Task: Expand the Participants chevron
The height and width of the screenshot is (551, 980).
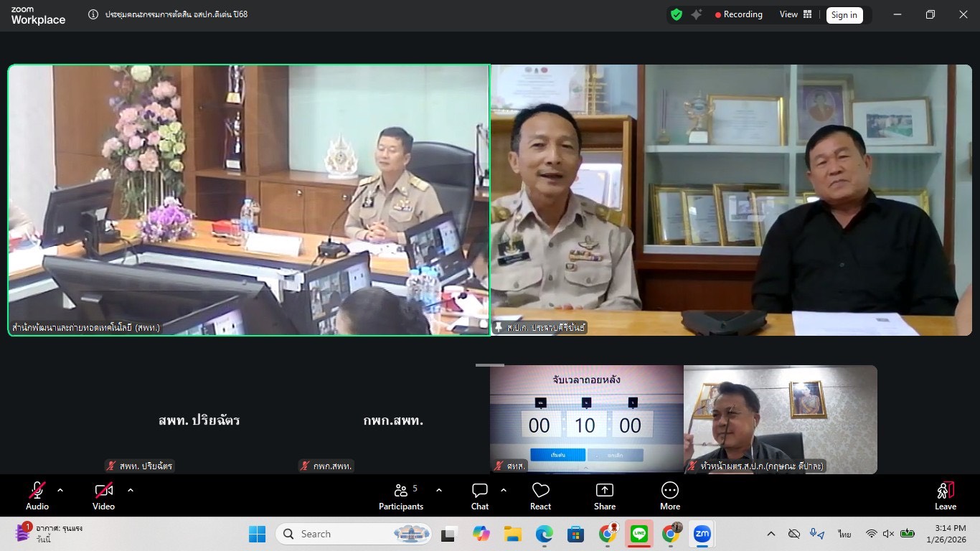Action: tap(438, 491)
